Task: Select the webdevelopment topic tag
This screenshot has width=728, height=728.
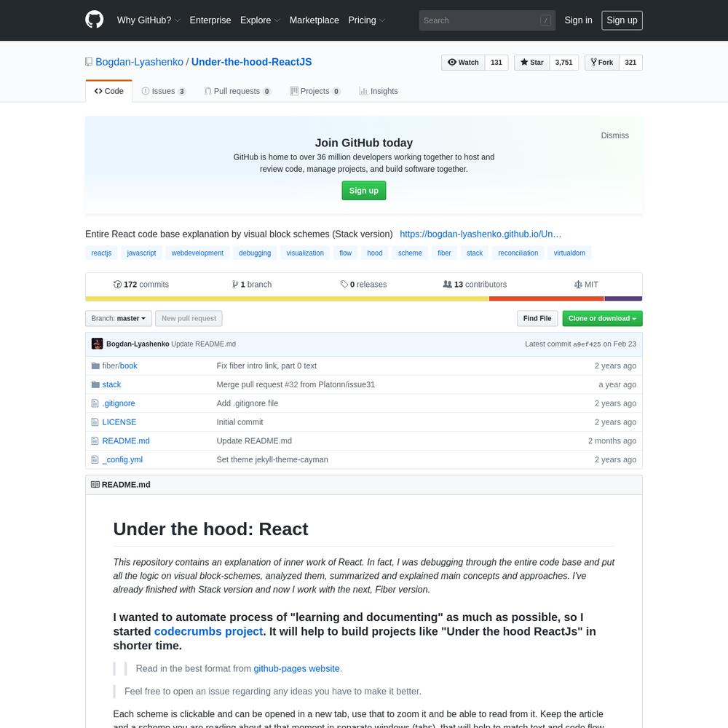Action: coord(197,253)
